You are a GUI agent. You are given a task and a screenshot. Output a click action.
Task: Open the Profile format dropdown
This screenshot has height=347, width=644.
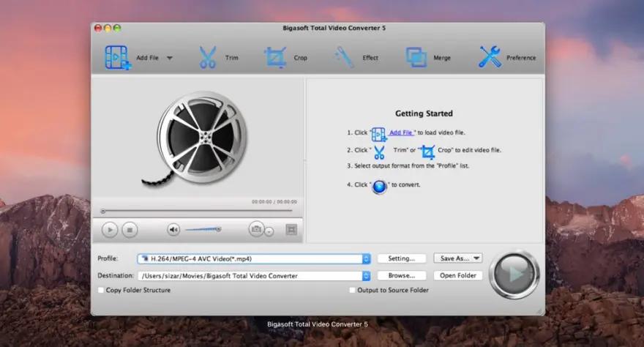coord(366,258)
